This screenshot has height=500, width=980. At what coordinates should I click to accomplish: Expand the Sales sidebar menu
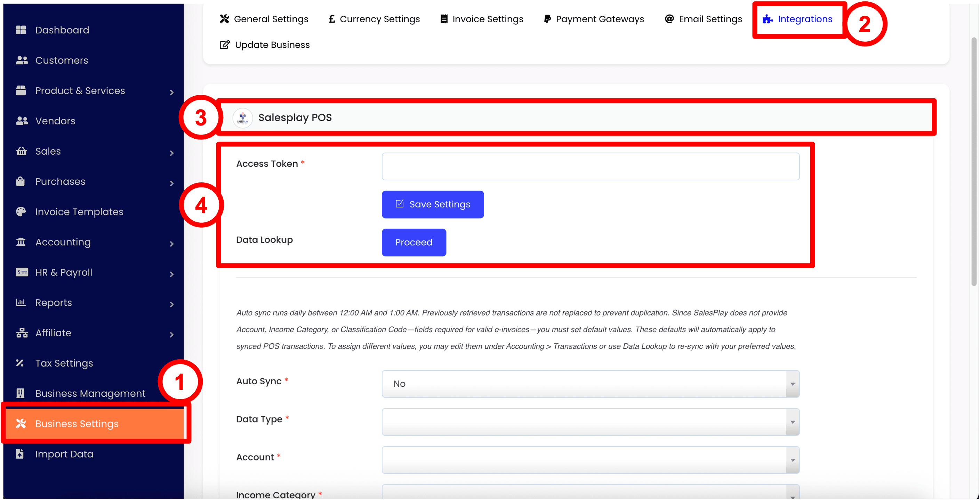coord(171,153)
